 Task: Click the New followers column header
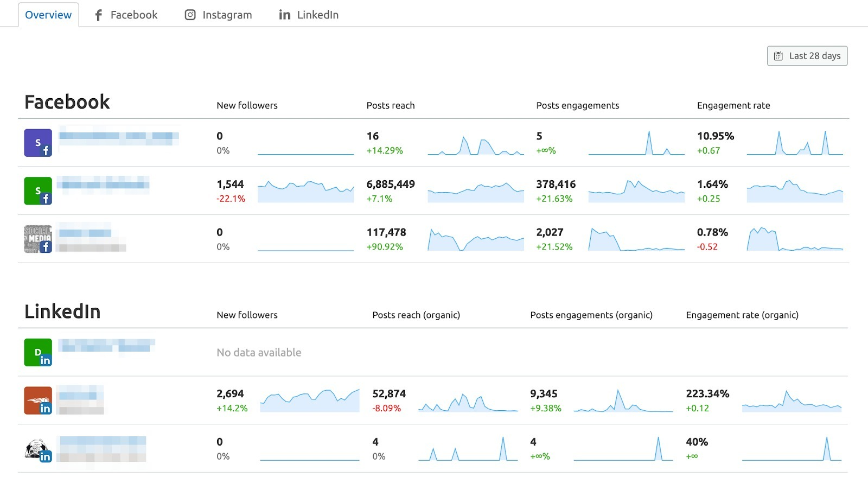point(247,105)
